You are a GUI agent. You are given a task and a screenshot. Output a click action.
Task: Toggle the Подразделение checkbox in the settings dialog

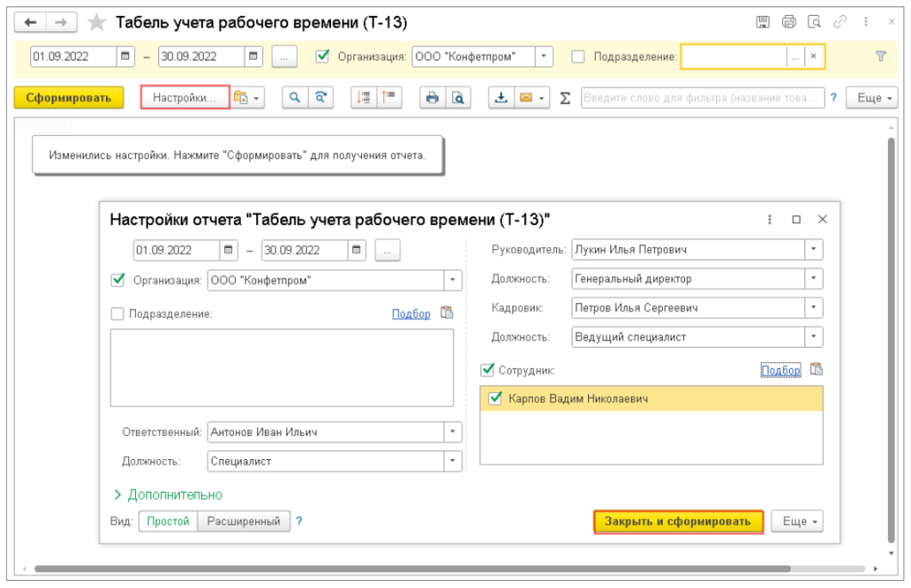(118, 314)
